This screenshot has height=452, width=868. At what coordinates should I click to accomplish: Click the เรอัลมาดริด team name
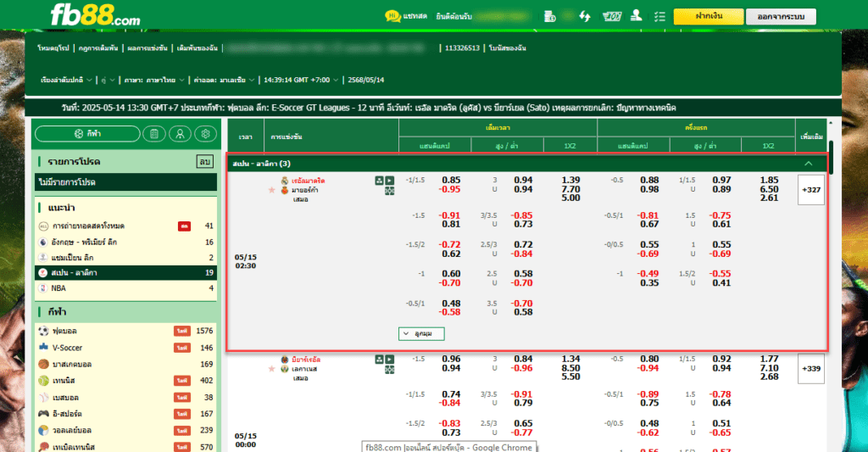[x=309, y=181]
